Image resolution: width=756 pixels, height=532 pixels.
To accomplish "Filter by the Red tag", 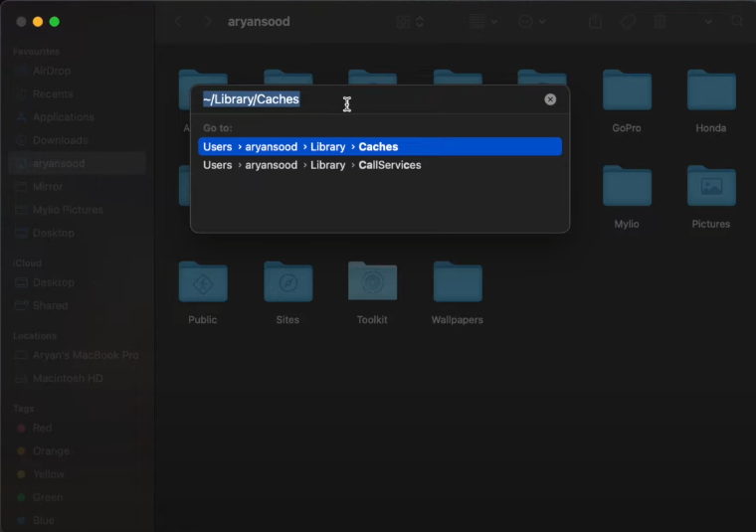I will tap(78, 428).
